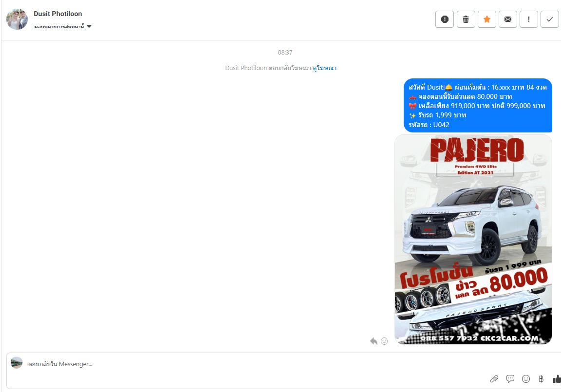Open emoji picker in composer
Image resolution: width=561 pixels, height=392 pixels.
525,379
